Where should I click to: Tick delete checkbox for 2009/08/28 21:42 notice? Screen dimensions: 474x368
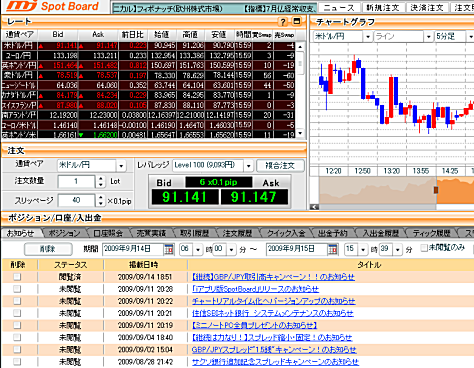coord(17,361)
